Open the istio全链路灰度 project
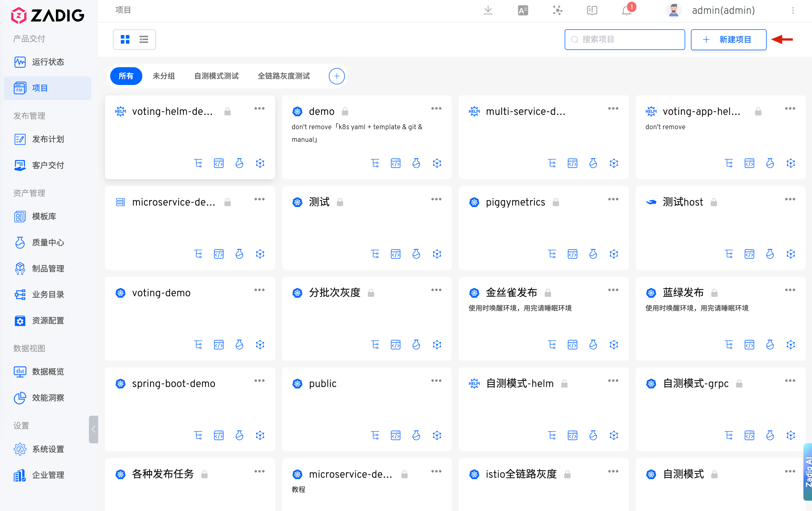812x511 pixels. point(521,474)
